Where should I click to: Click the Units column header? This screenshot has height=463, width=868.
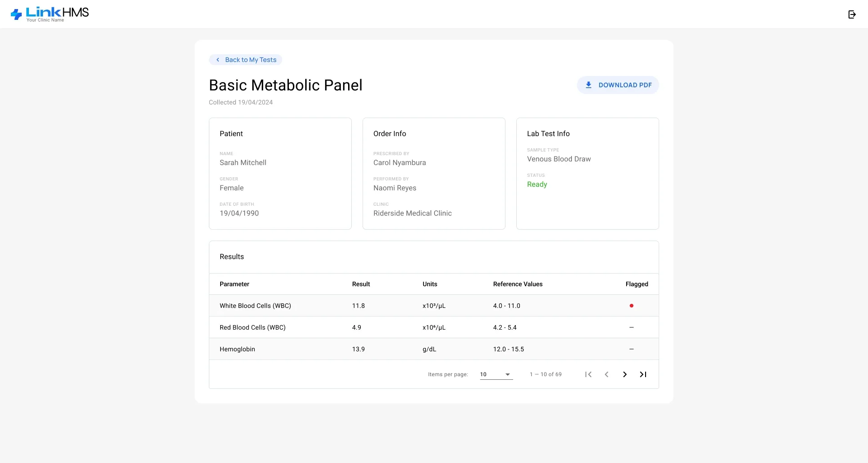tap(430, 284)
